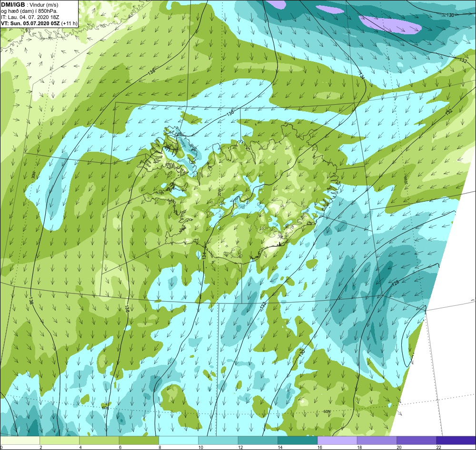Click the legend tick value '2'
Viewport: 476px width, 450px height.
pos(40,447)
